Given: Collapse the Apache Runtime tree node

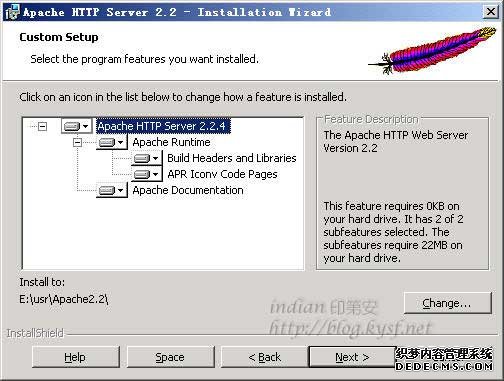Looking at the screenshot, I should click(77, 142).
